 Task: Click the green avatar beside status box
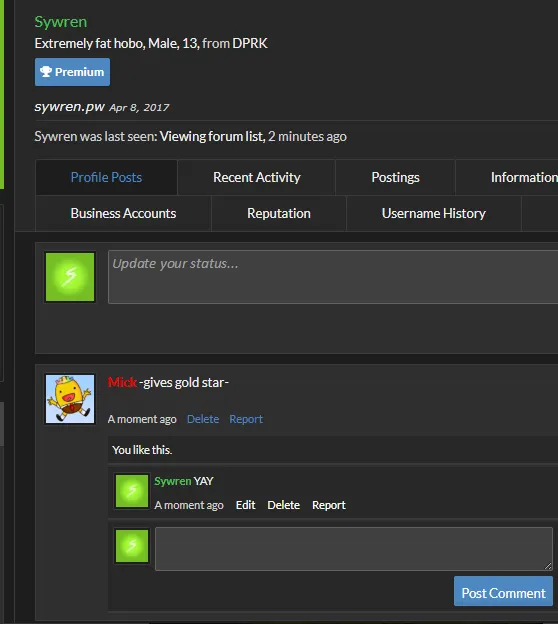coord(70,277)
